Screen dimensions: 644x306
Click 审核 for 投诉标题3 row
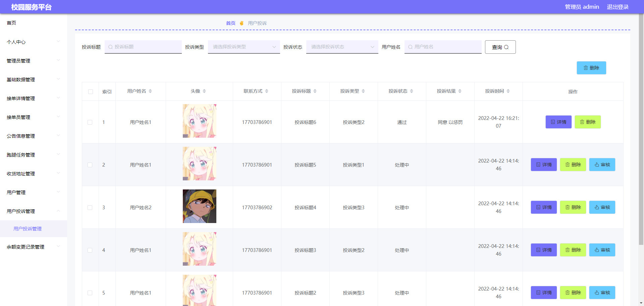coord(602,250)
